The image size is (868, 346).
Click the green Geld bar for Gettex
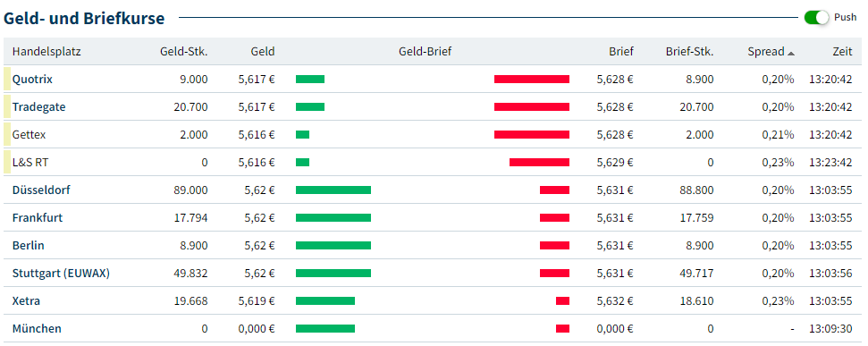click(x=302, y=134)
